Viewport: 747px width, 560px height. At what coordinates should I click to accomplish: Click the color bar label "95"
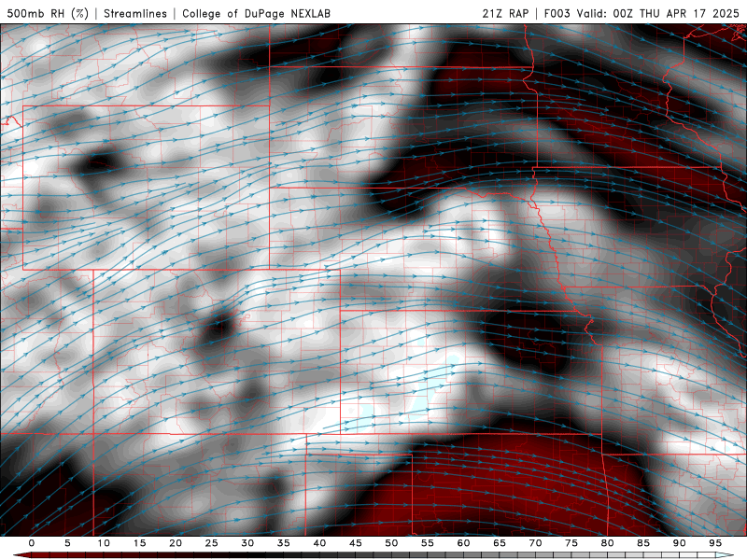pyautogui.click(x=715, y=543)
